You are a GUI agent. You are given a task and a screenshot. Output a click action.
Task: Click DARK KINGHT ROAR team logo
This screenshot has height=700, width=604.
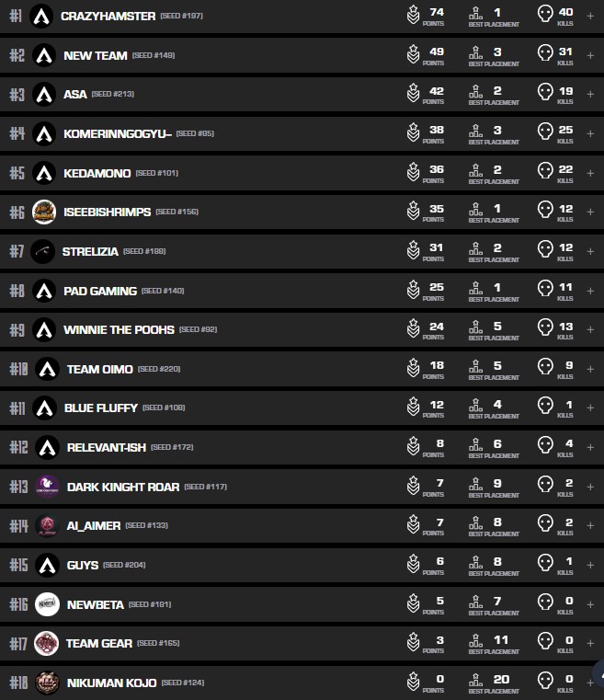coord(48,486)
